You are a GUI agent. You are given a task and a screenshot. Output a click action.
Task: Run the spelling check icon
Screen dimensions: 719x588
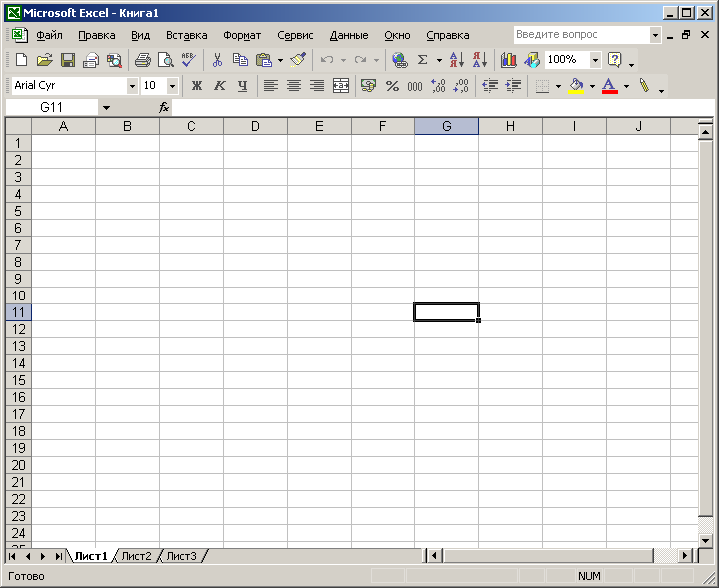189,60
